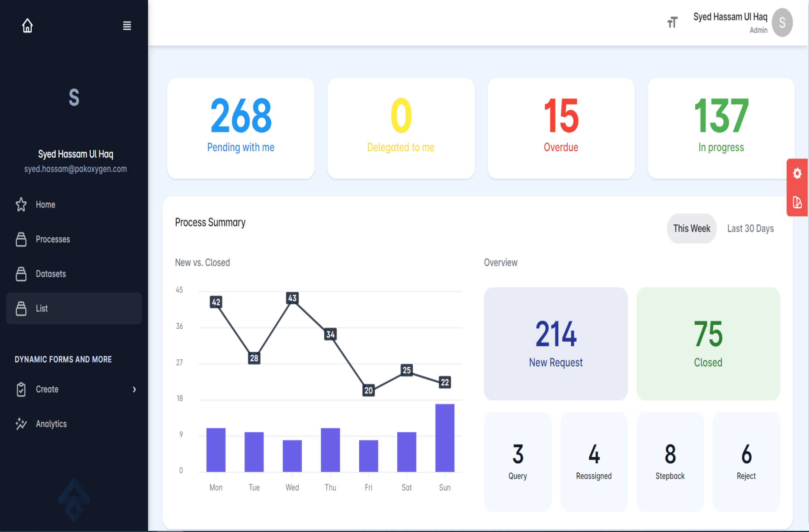
Task: Open the red settings gear panel
Action: click(x=797, y=173)
